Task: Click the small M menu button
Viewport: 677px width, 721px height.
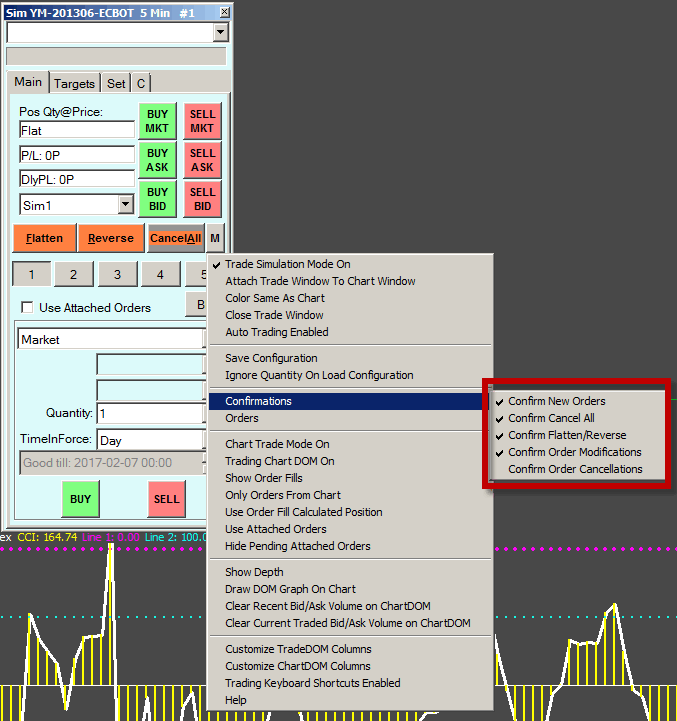Action: tap(216, 239)
